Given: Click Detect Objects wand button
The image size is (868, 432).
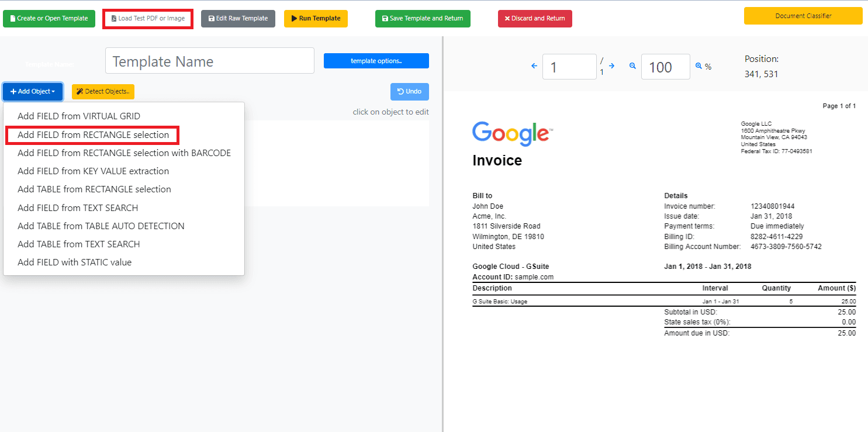Looking at the screenshot, I should point(103,92).
